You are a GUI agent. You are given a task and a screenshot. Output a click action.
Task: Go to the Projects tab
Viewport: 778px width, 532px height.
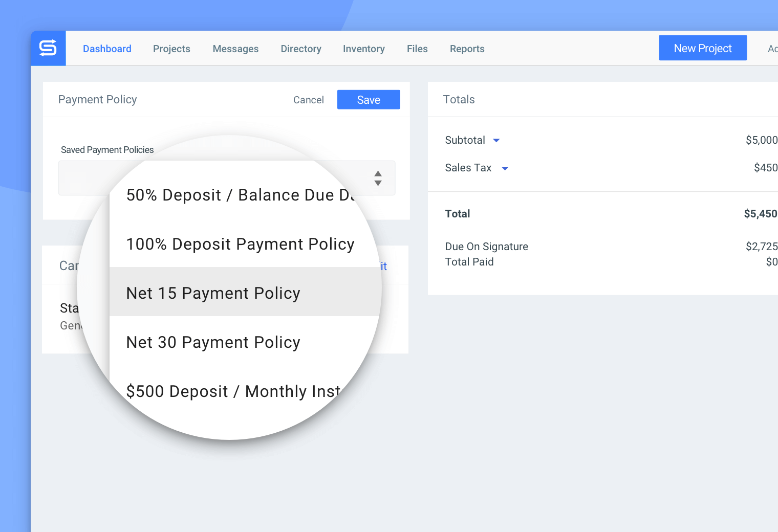coord(171,49)
